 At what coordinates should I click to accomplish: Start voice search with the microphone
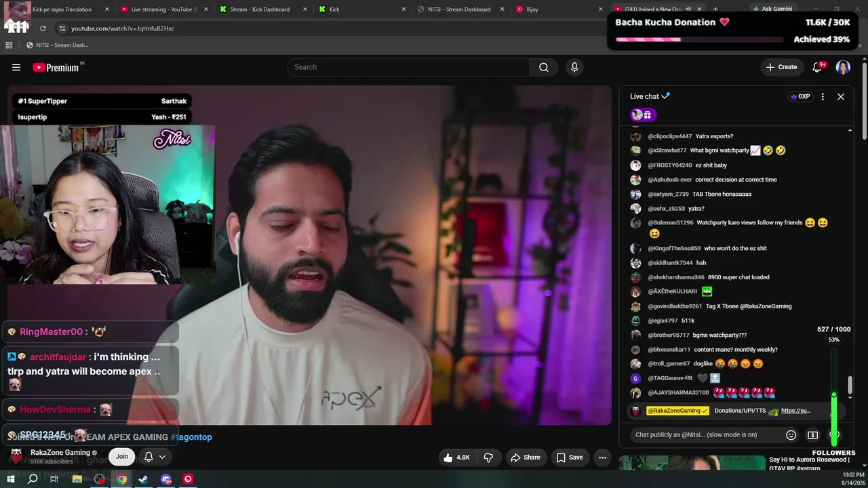point(574,67)
